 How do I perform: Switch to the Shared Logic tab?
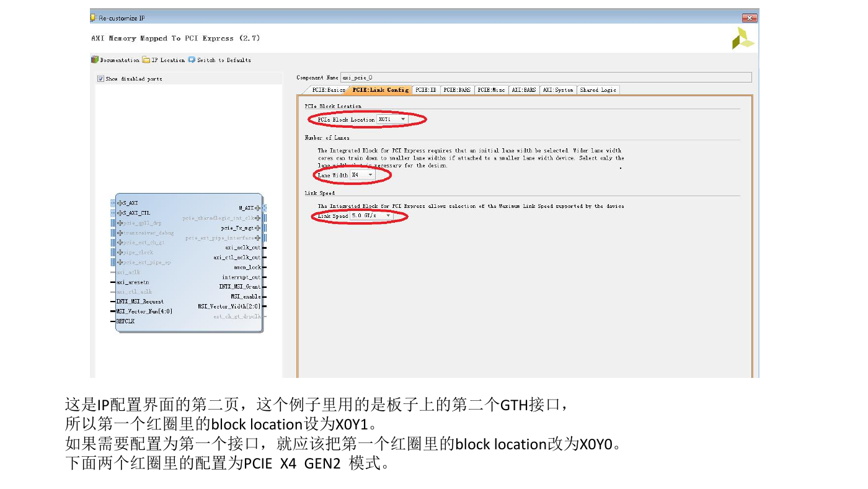click(x=598, y=90)
